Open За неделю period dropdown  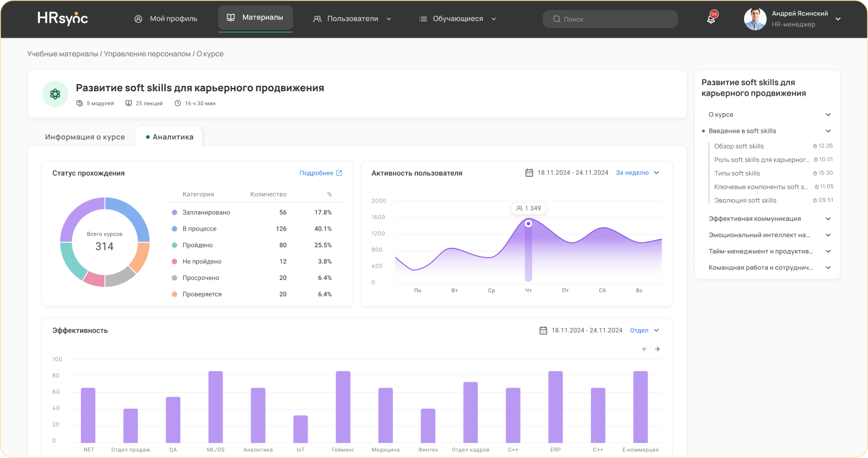pos(637,173)
